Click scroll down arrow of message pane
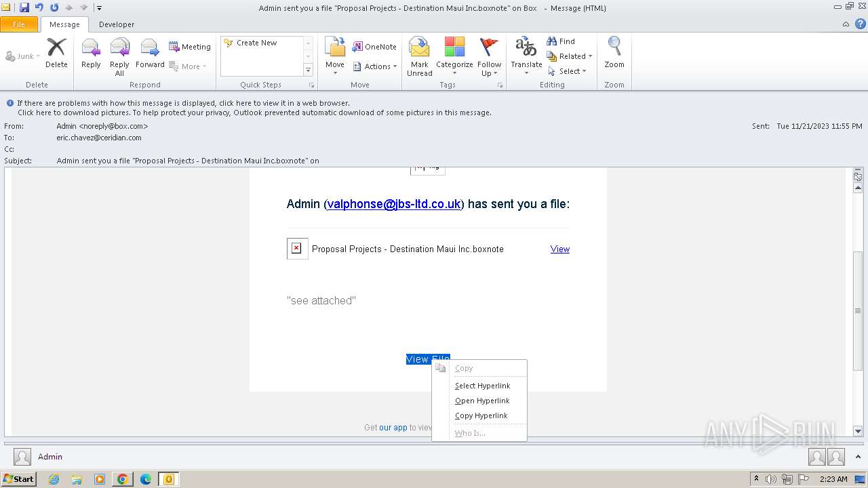Image resolution: width=868 pixels, height=488 pixels. (x=858, y=431)
